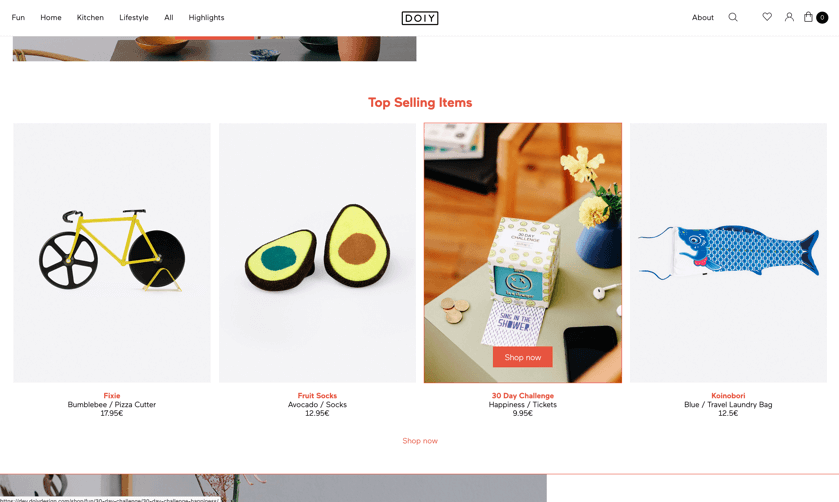Follow Shop now link below products
The width and height of the screenshot is (839, 502).
[x=420, y=440]
